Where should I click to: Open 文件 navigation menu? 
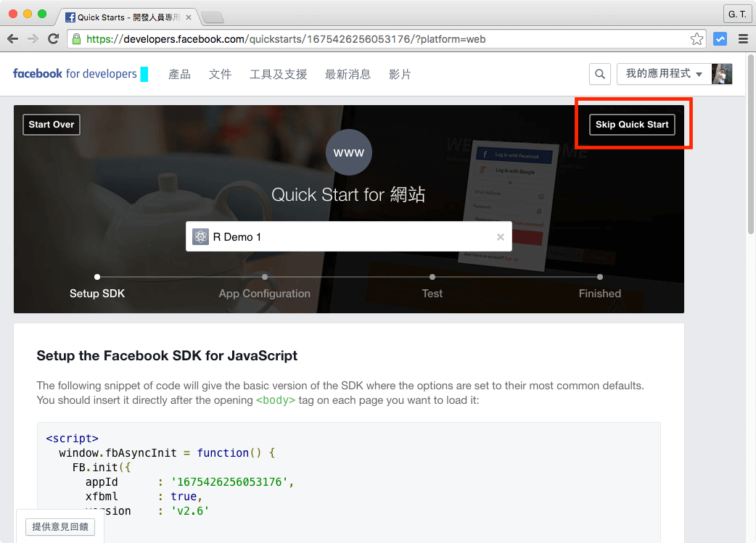220,74
